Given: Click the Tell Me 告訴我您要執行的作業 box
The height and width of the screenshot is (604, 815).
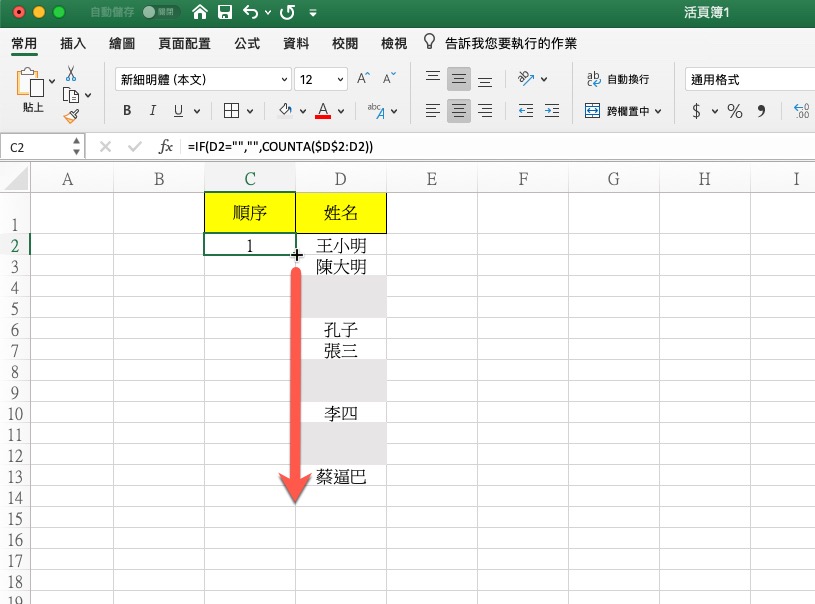Looking at the screenshot, I should click(x=501, y=43).
